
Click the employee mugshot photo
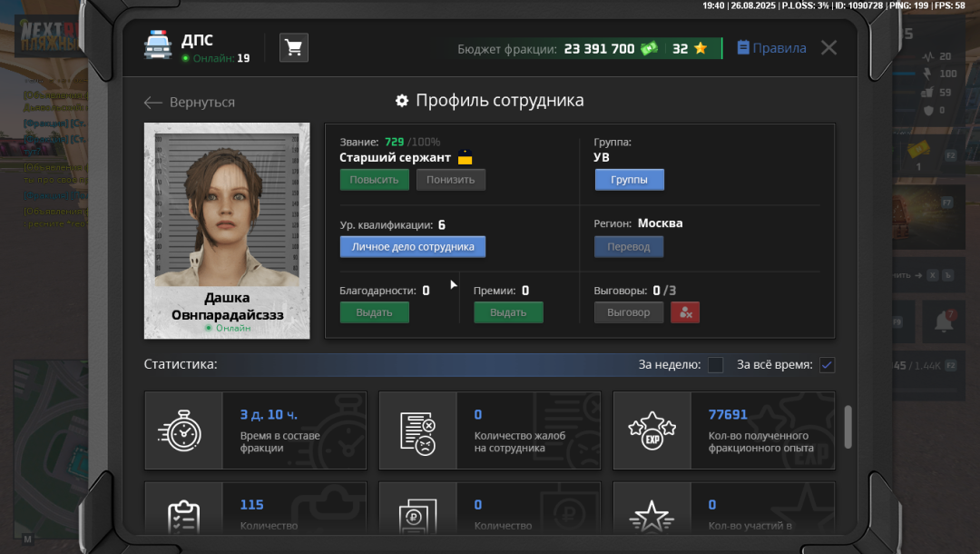pyautogui.click(x=227, y=210)
